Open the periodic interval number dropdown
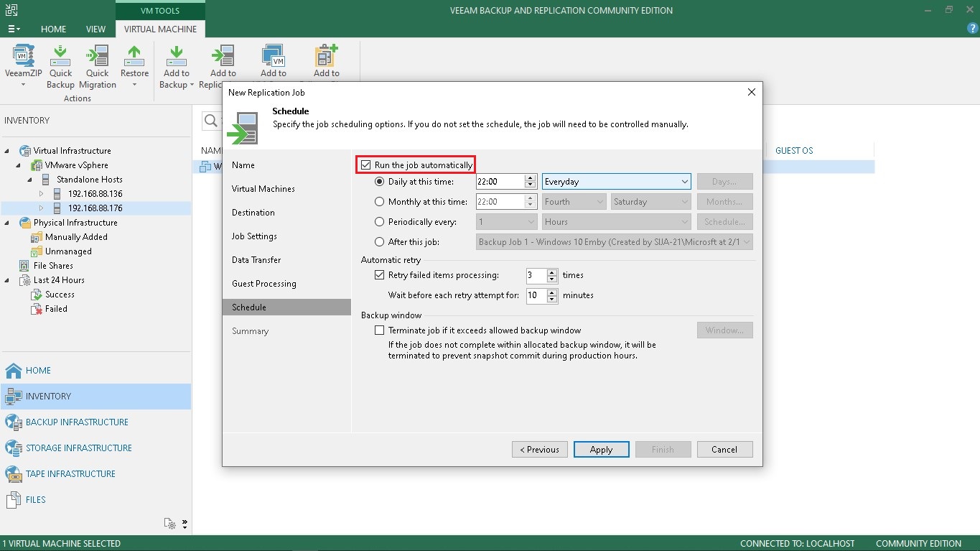This screenshot has height=551, width=980. [x=507, y=222]
